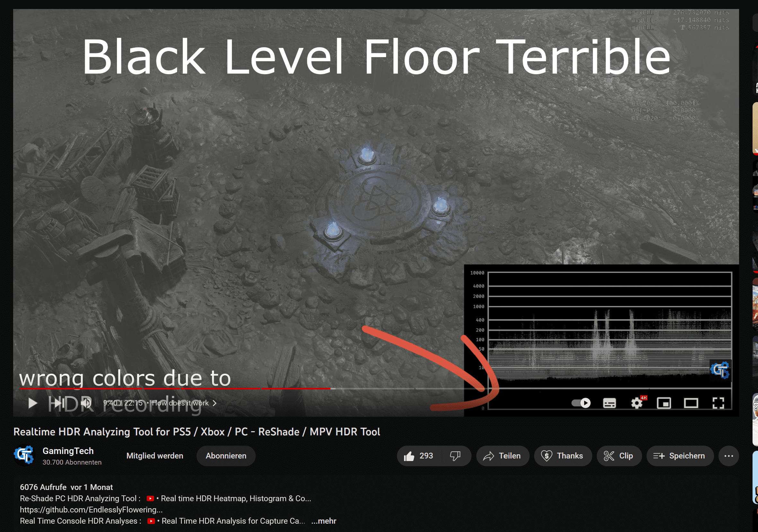Click the '30.700 Abonnenten' subscriber count
Image resolution: width=758 pixels, height=532 pixels.
click(72, 462)
